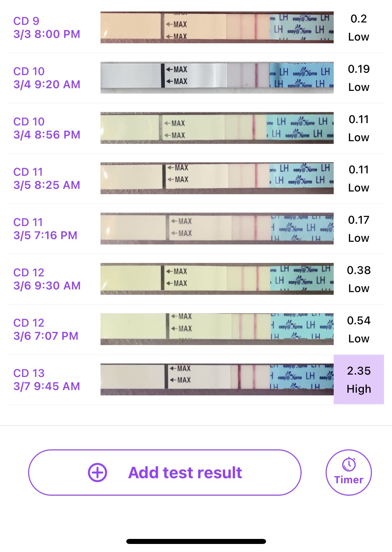The width and height of the screenshot is (392, 552).
Task: Tap the Timer label text
Action: [x=349, y=480]
